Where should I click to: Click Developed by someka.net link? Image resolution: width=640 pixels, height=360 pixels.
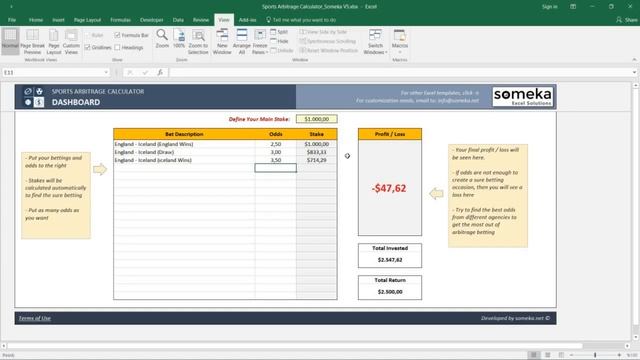(x=515, y=318)
